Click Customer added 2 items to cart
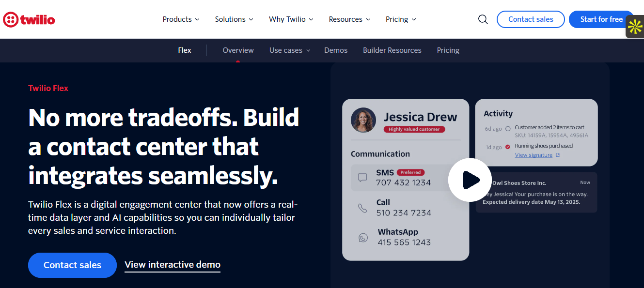The width and height of the screenshot is (644, 288). point(550,128)
